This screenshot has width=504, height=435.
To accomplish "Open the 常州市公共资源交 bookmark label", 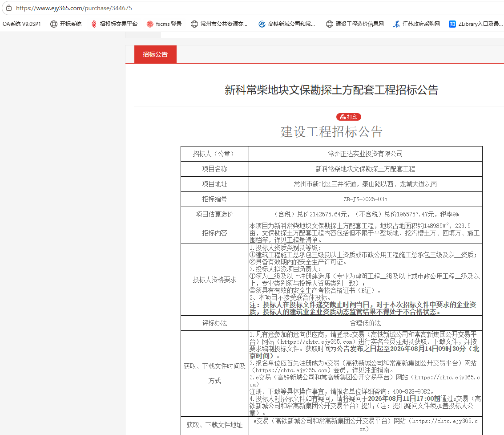I will [x=224, y=24].
